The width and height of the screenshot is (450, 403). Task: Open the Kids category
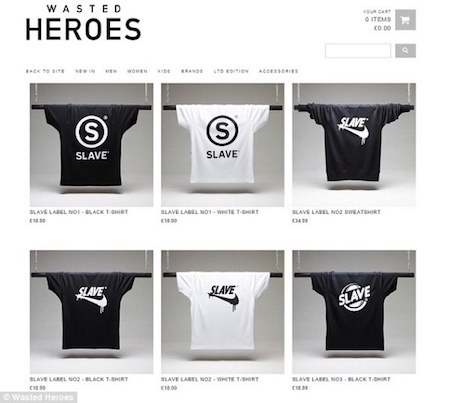[x=164, y=71]
